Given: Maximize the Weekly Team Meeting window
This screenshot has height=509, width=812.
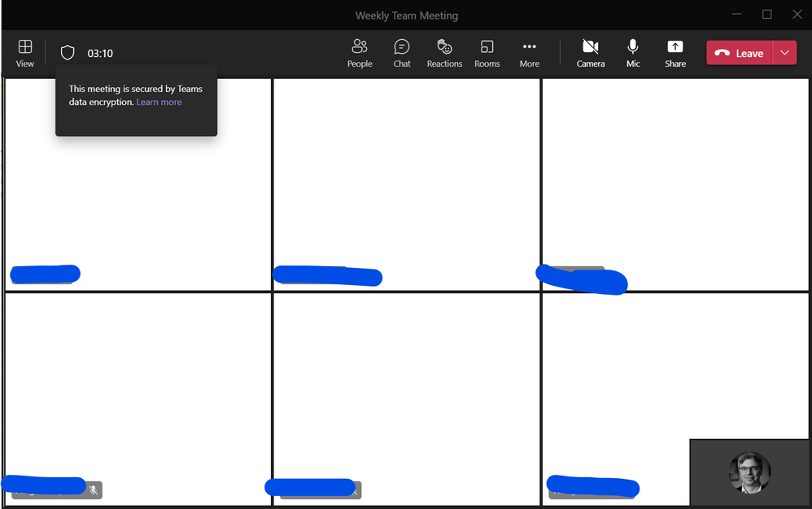Looking at the screenshot, I should tap(767, 15).
